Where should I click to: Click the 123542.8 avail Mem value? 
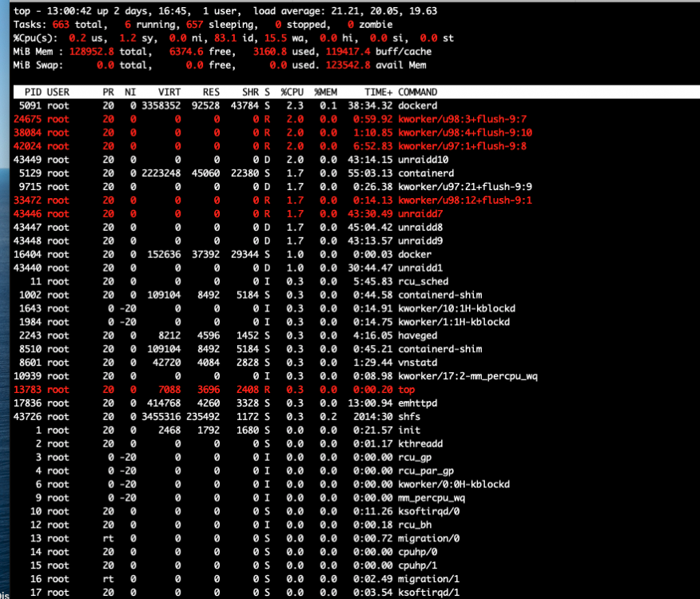[x=348, y=65]
